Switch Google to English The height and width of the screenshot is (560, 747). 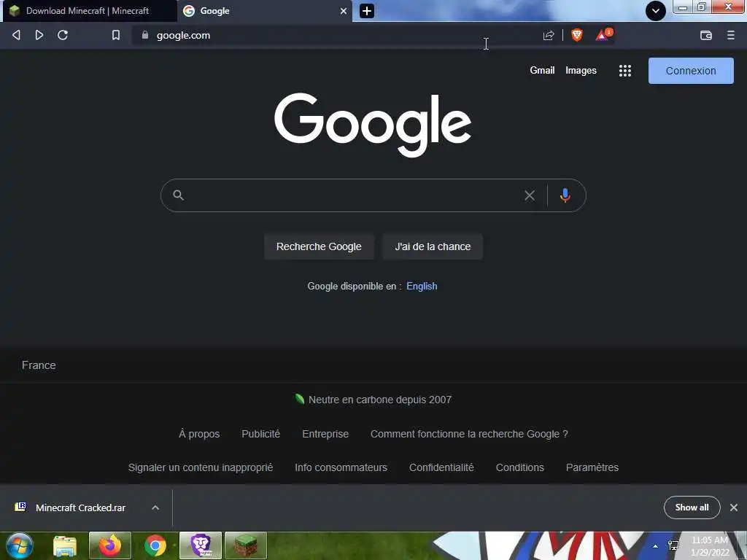coord(422,286)
